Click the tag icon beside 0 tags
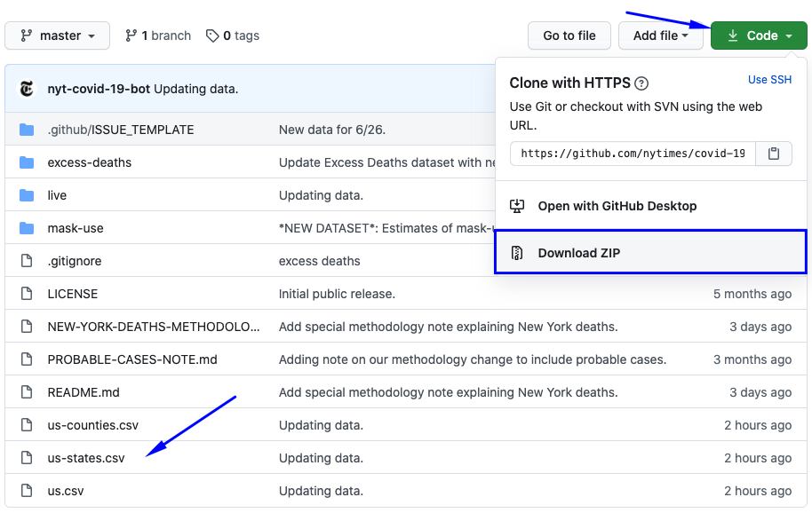 [x=212, y=36]
